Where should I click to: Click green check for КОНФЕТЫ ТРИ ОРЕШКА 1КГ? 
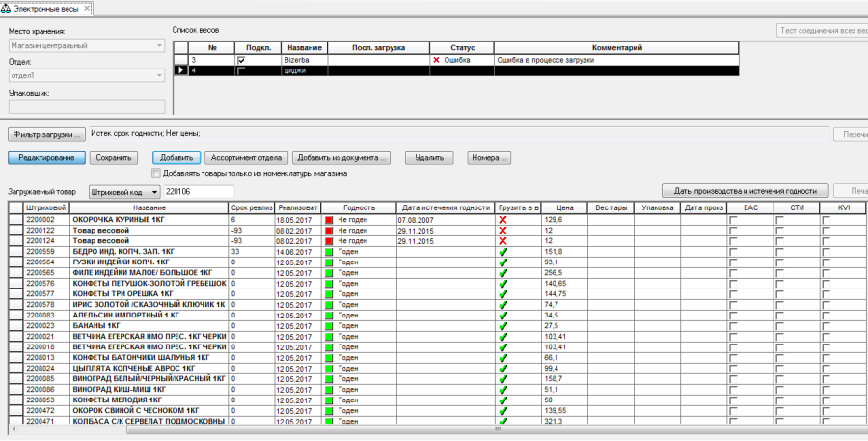(503, 294)
